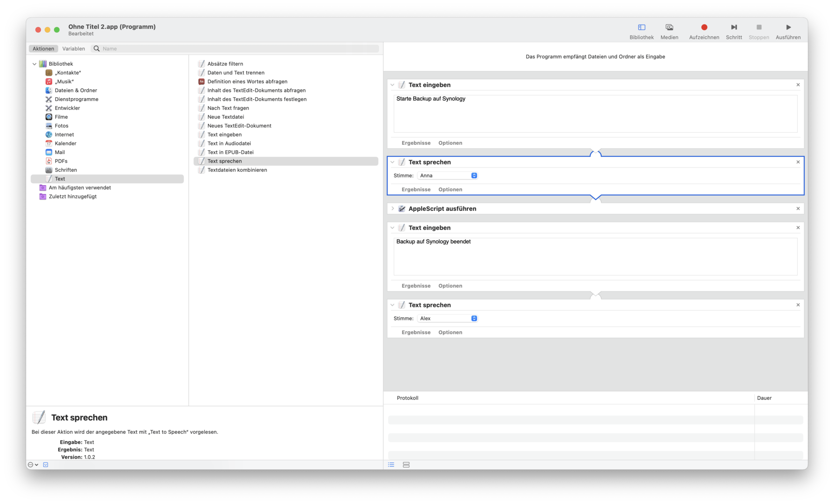Open Optionen of the Anna Text sprechen action
This screenshot has height=504, width=834.
click(450, 189)
